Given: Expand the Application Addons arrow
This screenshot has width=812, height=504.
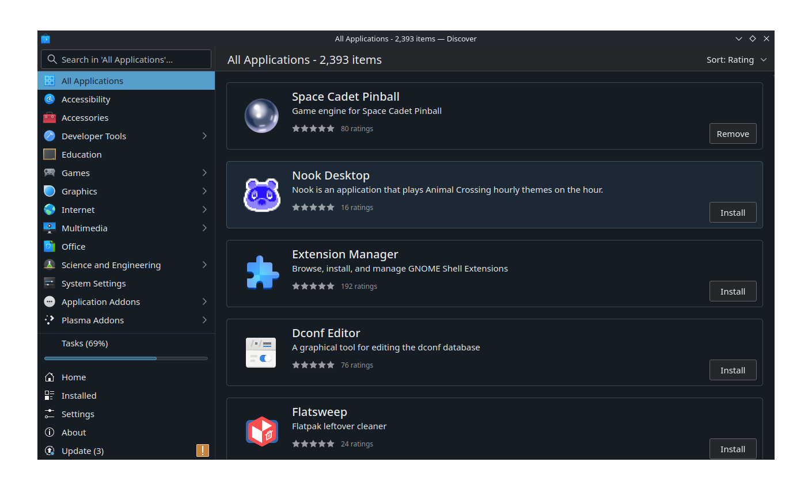Looking at the screenshot, I should [x=204, y=301].
